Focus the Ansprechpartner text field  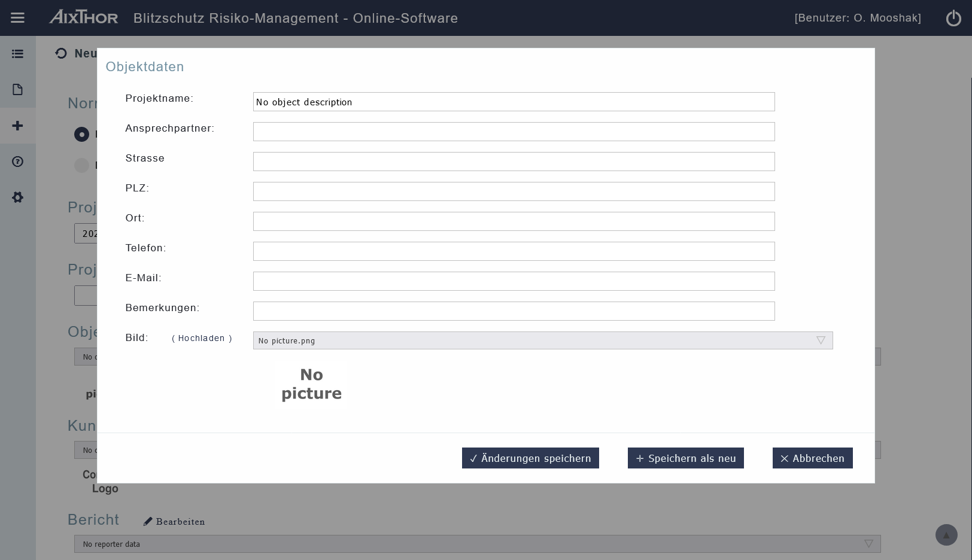(514, 132)
